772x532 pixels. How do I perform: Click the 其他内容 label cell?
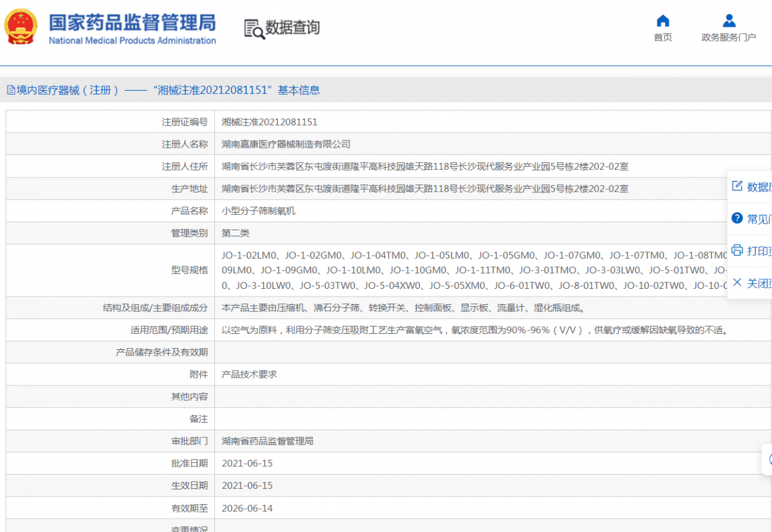pos(110,397)
